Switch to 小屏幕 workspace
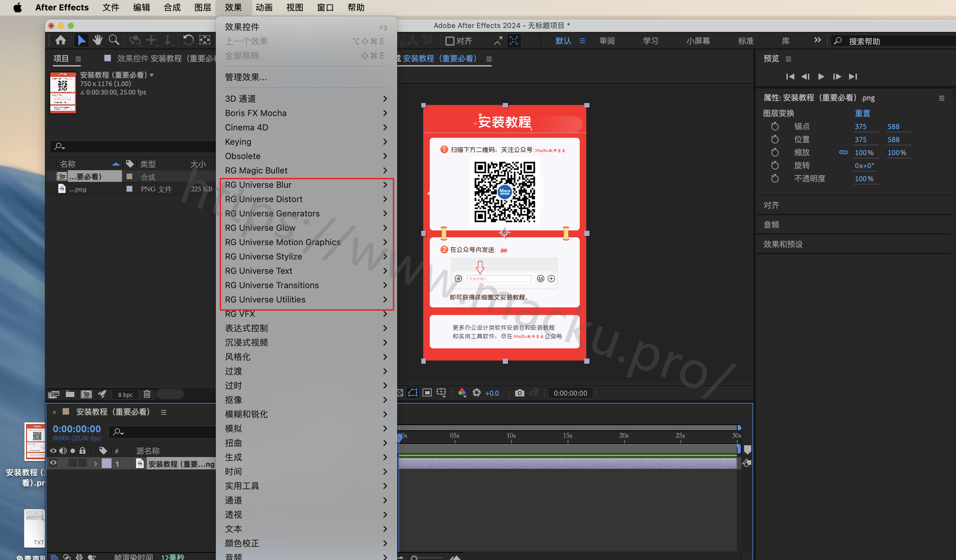Image resolution: width=956 pixels, height=560 pixels. 698,40
